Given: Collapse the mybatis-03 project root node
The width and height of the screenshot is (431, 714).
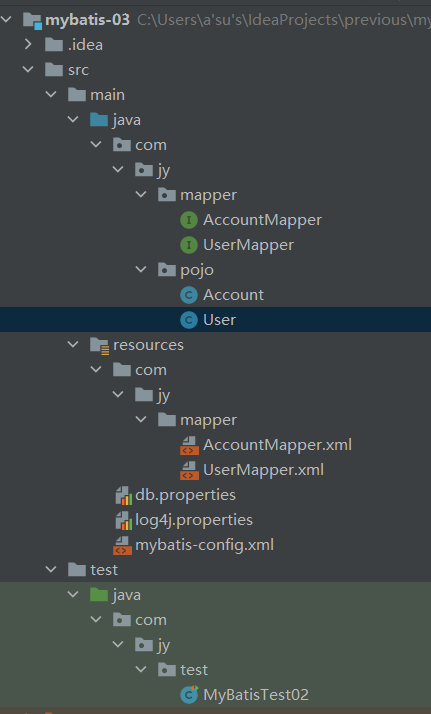Looking at the screenshot, I should (x=6, y=20).
